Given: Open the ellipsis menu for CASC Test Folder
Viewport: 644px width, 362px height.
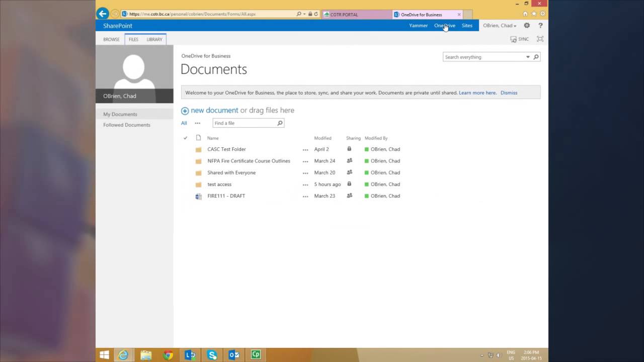Looking at the screenshot, I should pyautogui.click(x=305, y=149).
